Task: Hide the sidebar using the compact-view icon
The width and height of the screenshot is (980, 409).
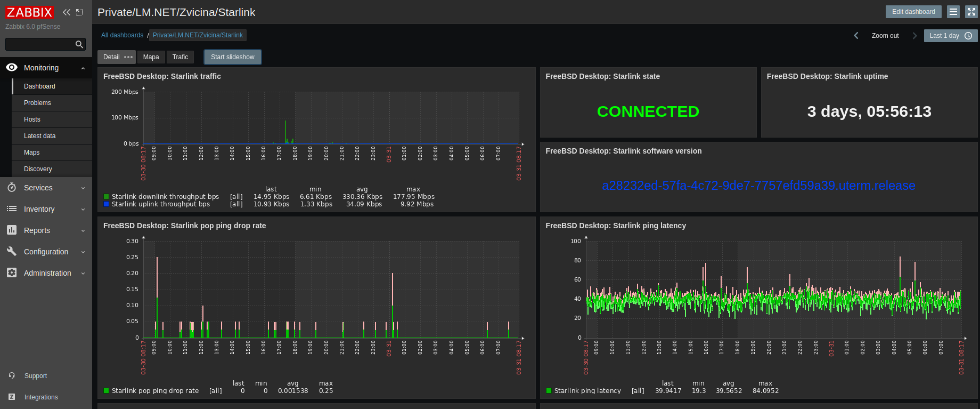Action: (79, 12)
